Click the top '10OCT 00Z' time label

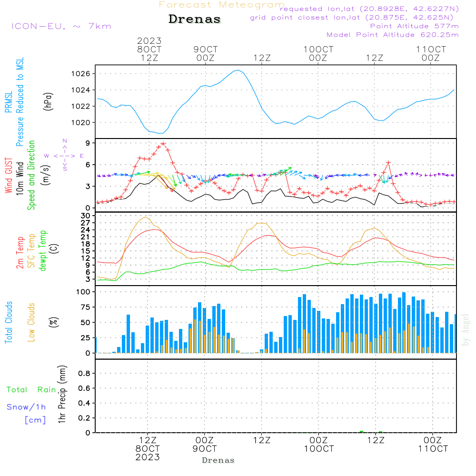point(318,54)
